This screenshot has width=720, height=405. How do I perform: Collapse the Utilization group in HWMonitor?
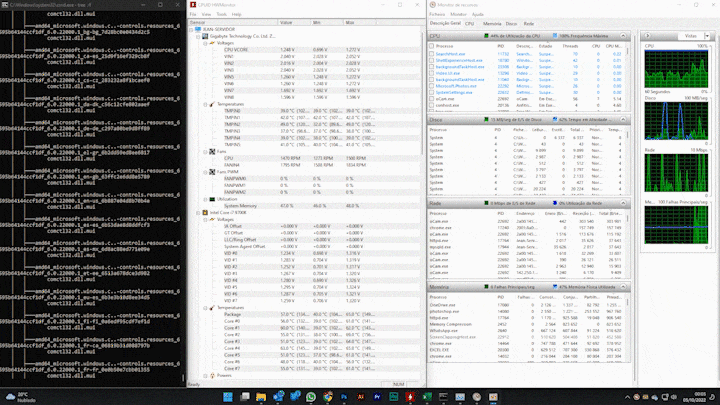tap(205, 199)
